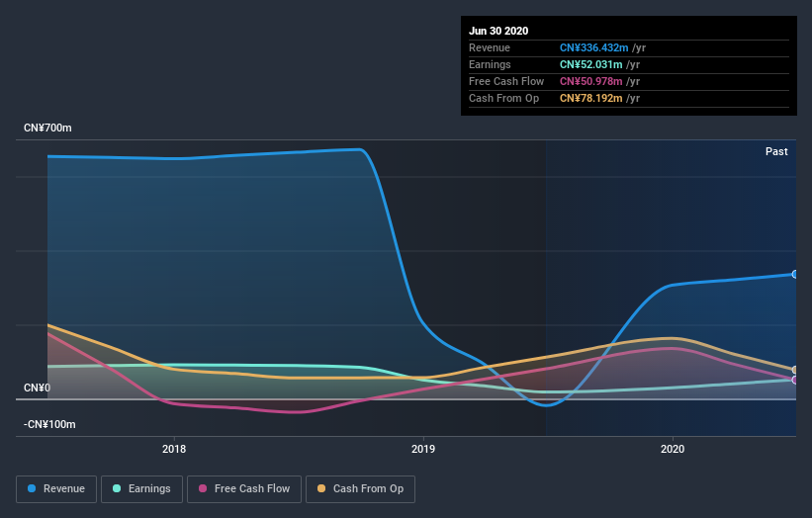Click the CN¥78.192m cash from op value
The width and height of the screenshot is (812, 518).
pos(590,98)
